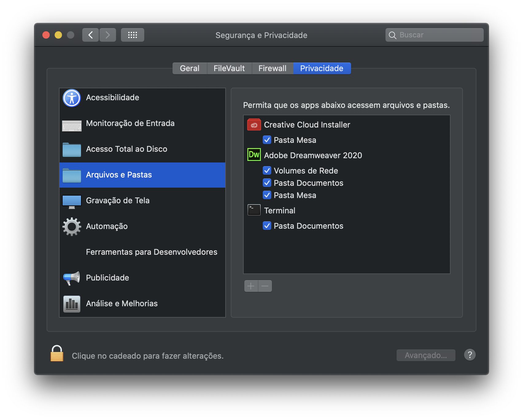Select Monitoração de Entrada in the list

tap(142, 124)
